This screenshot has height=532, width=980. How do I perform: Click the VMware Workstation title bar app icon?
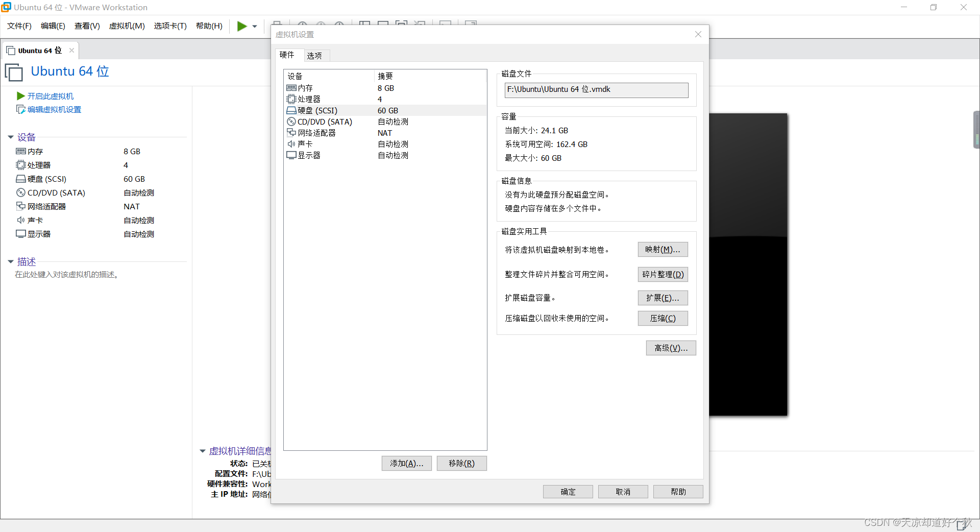pyautogui.click(x=6, y=7)
